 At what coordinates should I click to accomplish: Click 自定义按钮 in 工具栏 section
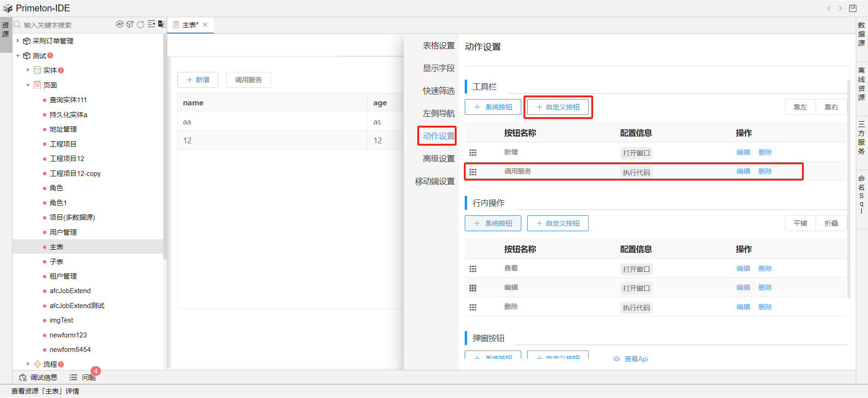coord(558,107)
